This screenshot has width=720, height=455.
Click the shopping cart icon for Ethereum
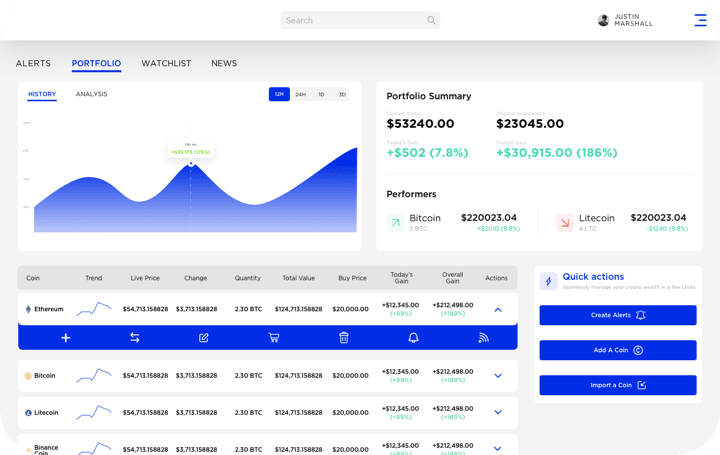pyautogui.click(x=274, y=338)
